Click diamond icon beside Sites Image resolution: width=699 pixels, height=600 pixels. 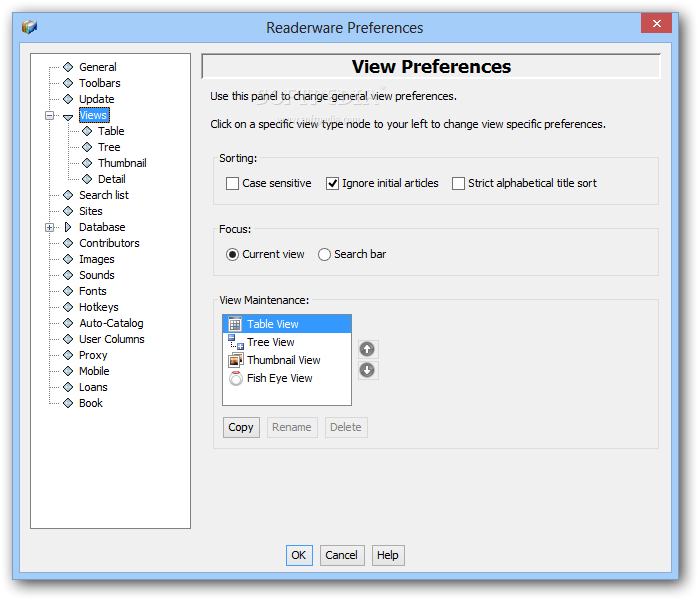pyautogui.click(x=68, y=211)
